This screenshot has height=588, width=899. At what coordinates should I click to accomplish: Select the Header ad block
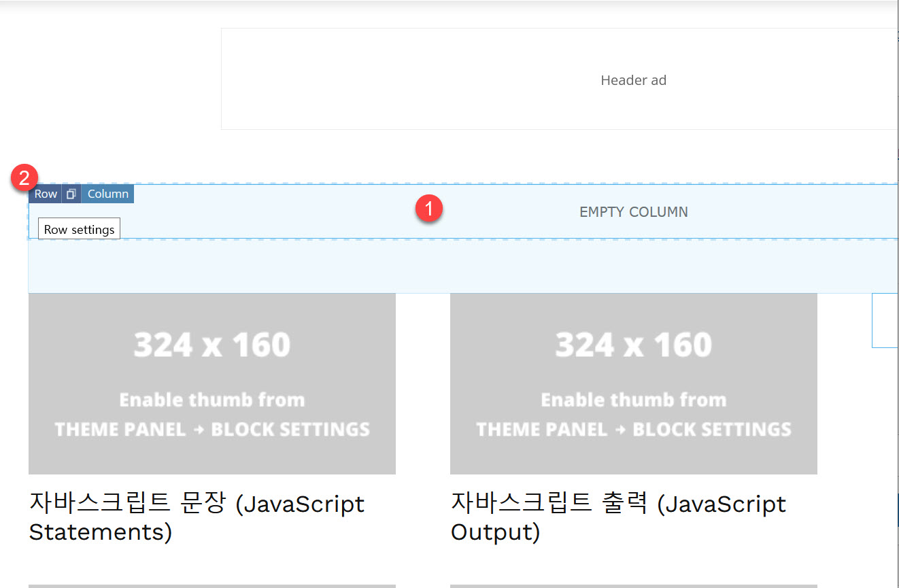pyautogui.click(x=560, y=79)
